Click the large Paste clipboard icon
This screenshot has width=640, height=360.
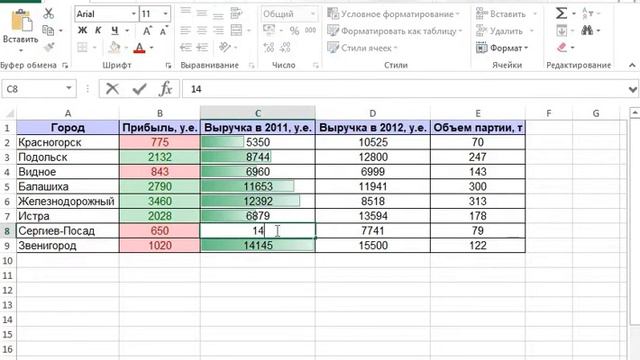[x=21, y=21]
